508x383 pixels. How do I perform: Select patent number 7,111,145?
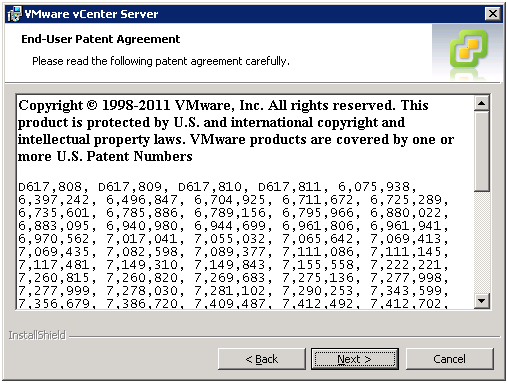click(406, 252)
